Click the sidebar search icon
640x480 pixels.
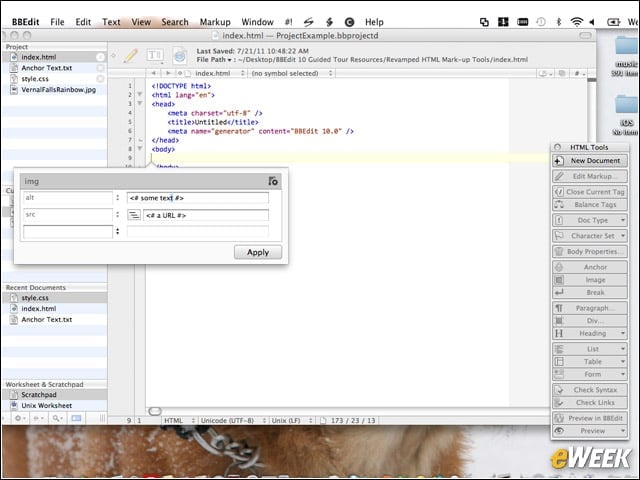tap(57, 418)
